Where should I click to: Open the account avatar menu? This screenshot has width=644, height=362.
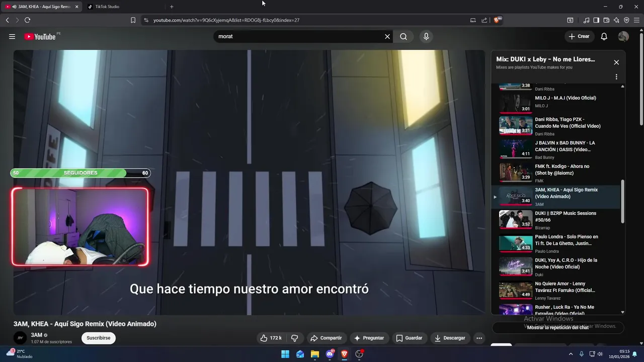coord(623,36)
